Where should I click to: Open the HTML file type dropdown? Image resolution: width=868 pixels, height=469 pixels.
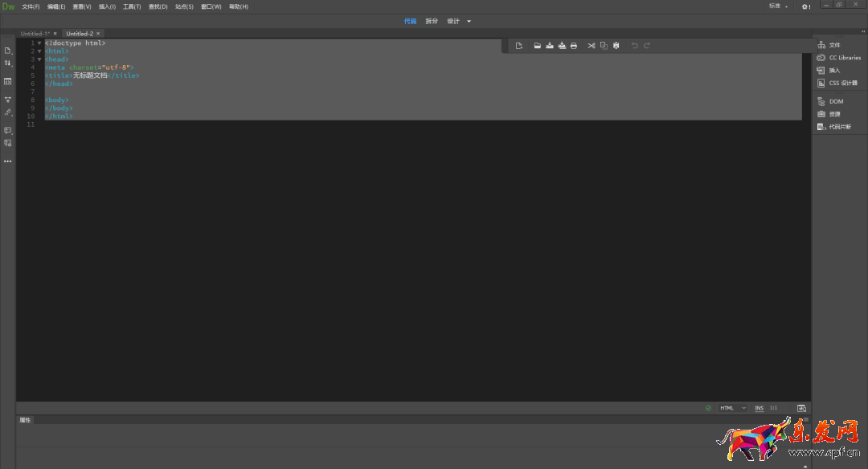coord(732,408)
